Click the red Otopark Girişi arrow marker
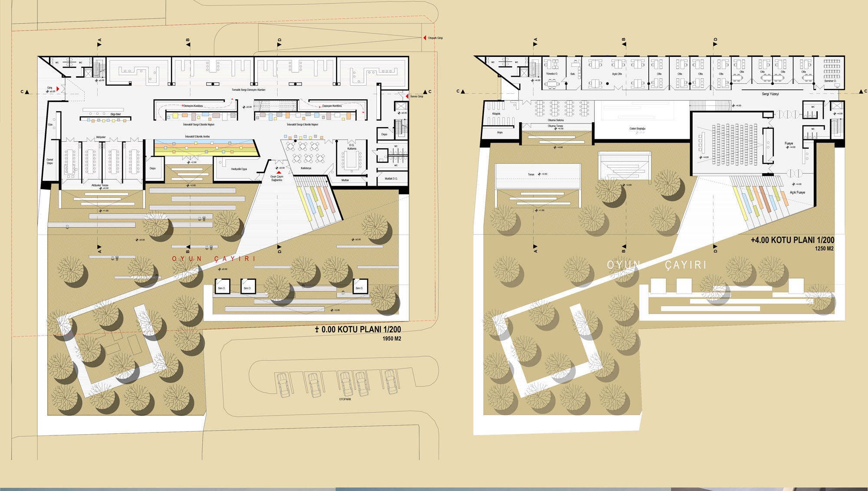The width and height of the screenshot is (868, 491). coord(425,38)
